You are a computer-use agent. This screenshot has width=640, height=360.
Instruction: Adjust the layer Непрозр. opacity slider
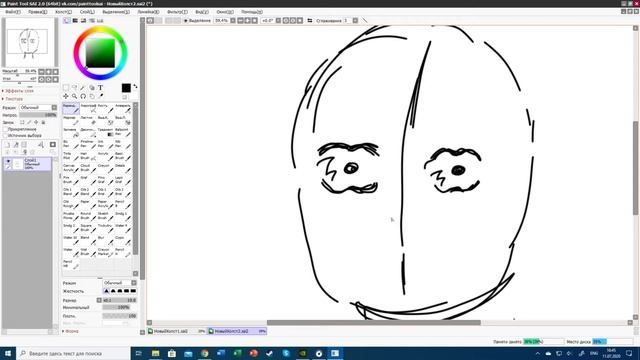[38, 115]
